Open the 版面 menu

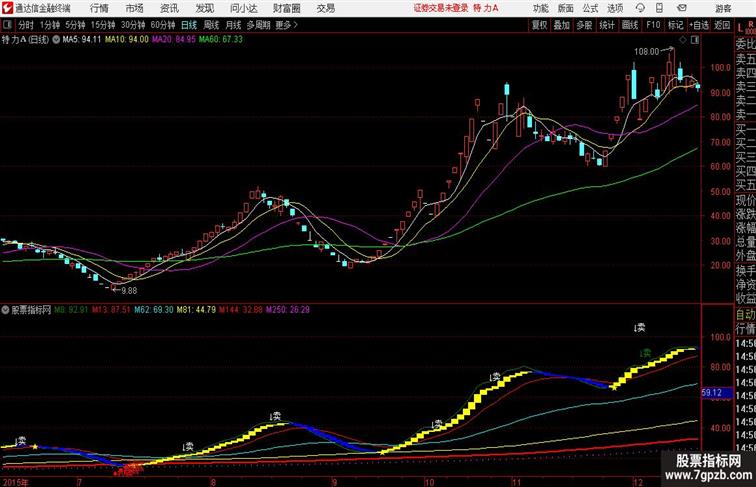click(566, 8)
